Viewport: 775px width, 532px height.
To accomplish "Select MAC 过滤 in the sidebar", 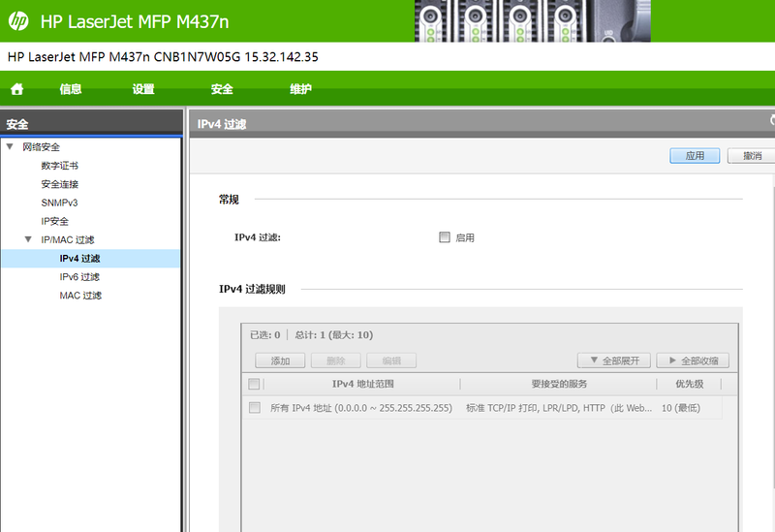I will pos(80,296).
